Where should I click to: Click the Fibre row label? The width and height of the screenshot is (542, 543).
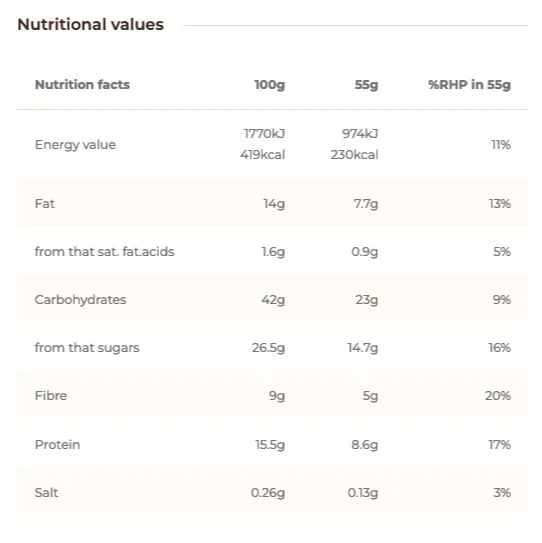point(51,395)
